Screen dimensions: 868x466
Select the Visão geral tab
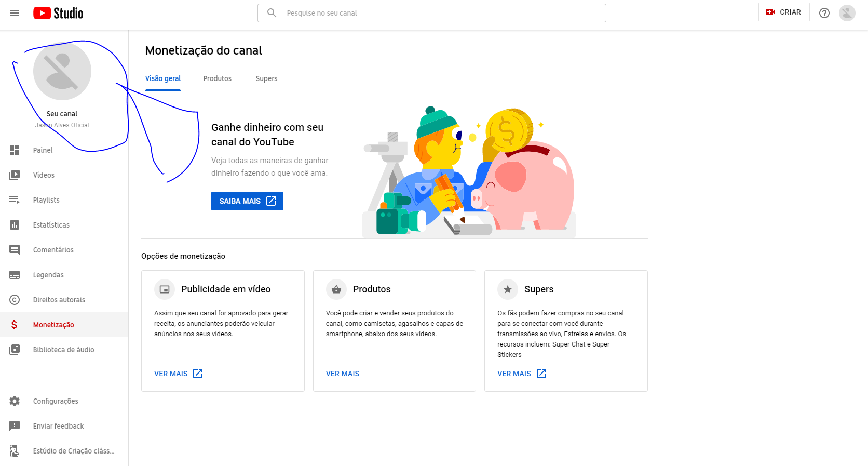coord(163,78)
